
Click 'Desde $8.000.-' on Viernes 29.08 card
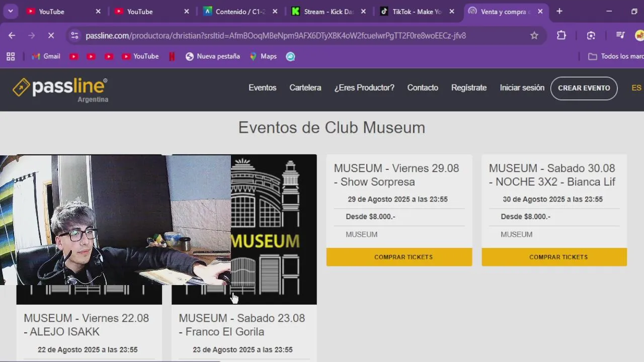click(370, 217)
